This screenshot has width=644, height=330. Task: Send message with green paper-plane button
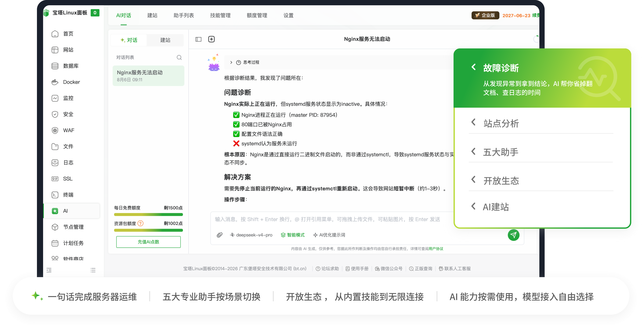tap(514, 235)
